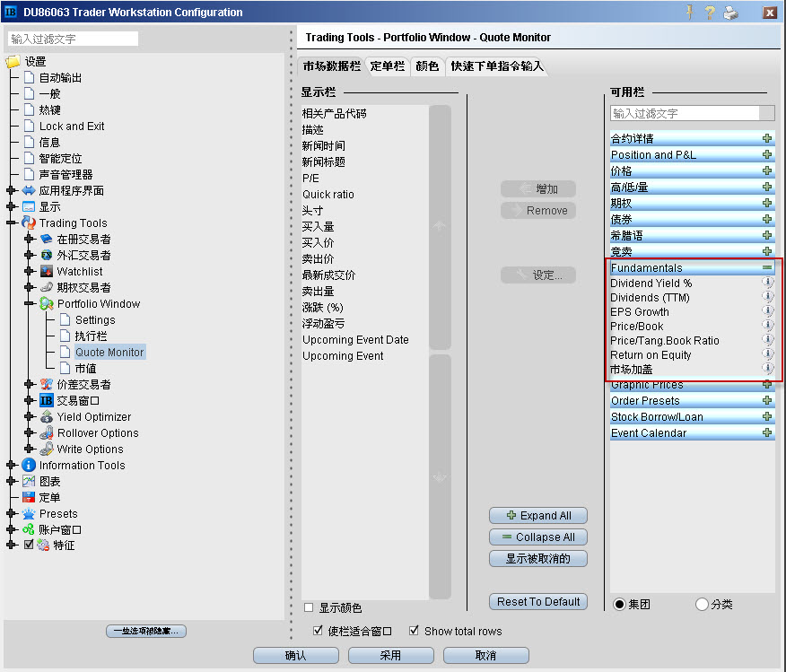Select the 分类 radio button
Viewport: 786px width, 672px height.
pyautogui.click(x=702, y=605)
